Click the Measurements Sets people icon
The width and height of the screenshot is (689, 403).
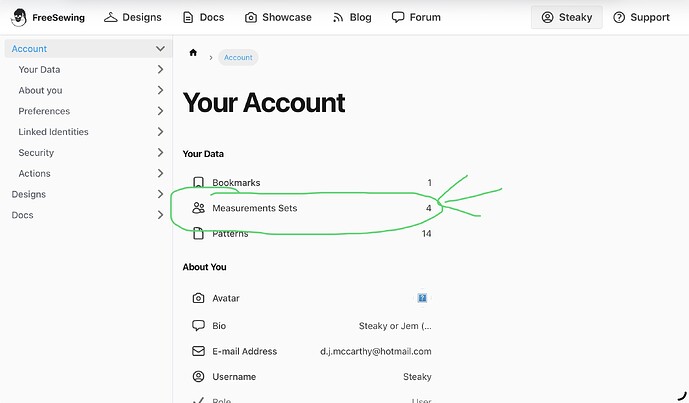198,208
